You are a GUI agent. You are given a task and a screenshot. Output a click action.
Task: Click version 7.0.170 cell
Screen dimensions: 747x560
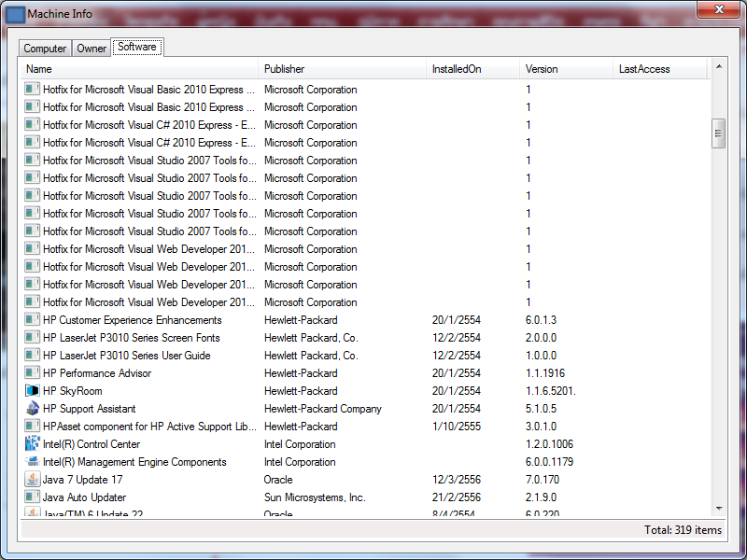[x=543, y=479]
